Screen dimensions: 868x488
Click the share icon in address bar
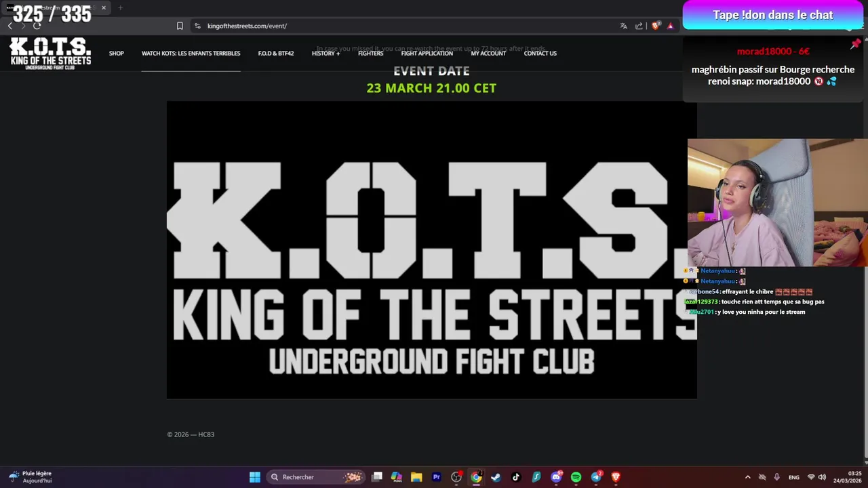click(639, 26)
